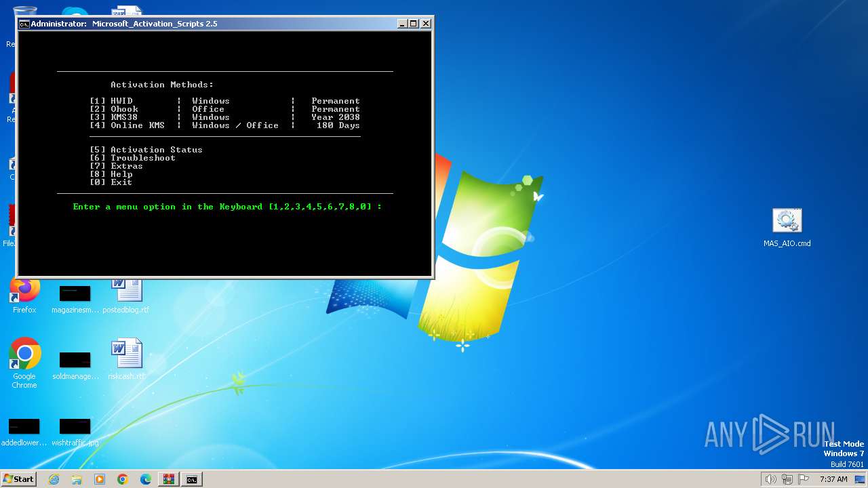
Task: Select the wishtraffic.jpg desktop image
Action: 75,432
